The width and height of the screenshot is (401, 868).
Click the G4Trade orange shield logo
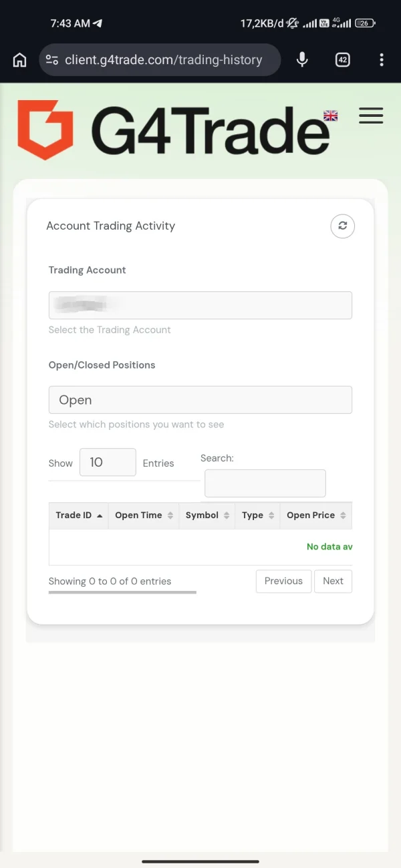coord(45,130)
